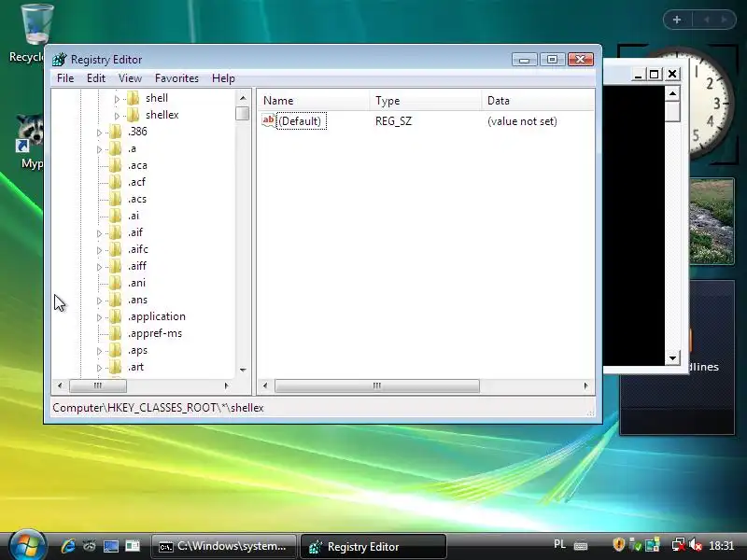Launch Internet Explorer from quick launch

pos(67,546)
